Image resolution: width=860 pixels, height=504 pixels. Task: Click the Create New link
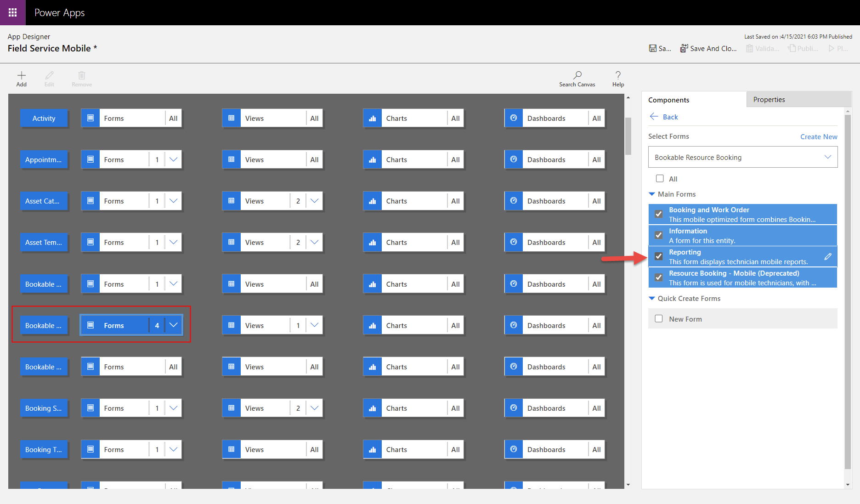tap(819, 136)
